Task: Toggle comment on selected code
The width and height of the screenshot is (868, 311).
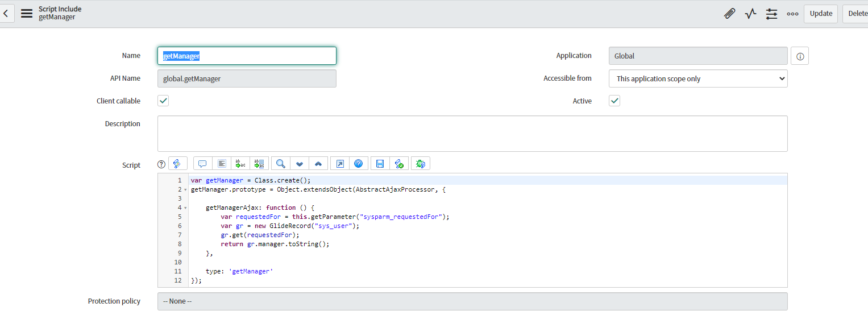Action: tap(202, 164)
